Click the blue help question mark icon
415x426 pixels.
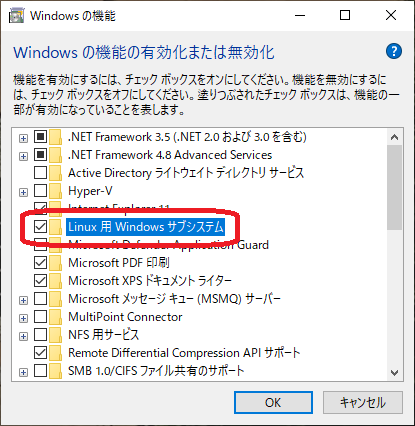point(394,52)
